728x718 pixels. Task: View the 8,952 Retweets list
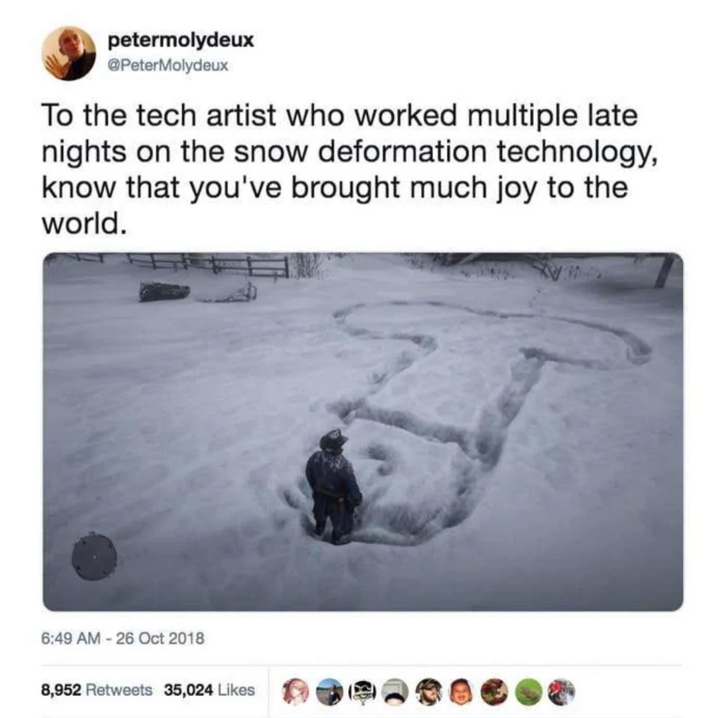pos(97,689)
